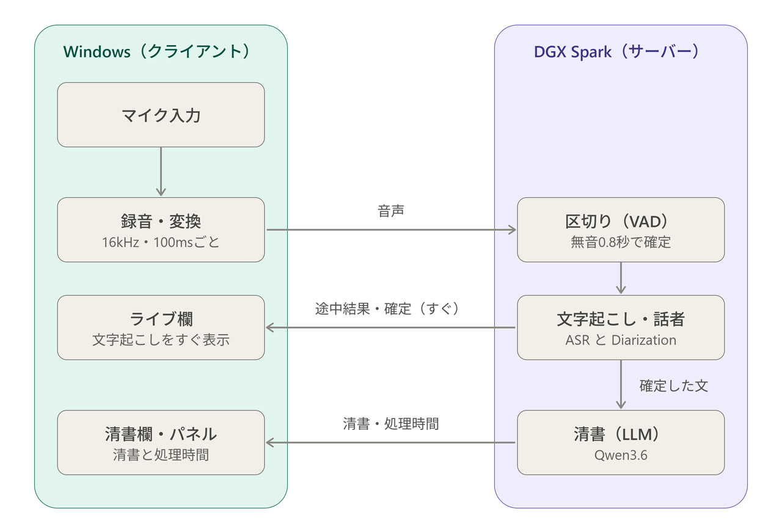Screen dimensions: 782x532
Task: Select the "文字起こしをすぐ表示" description
Action: [161, 340]
